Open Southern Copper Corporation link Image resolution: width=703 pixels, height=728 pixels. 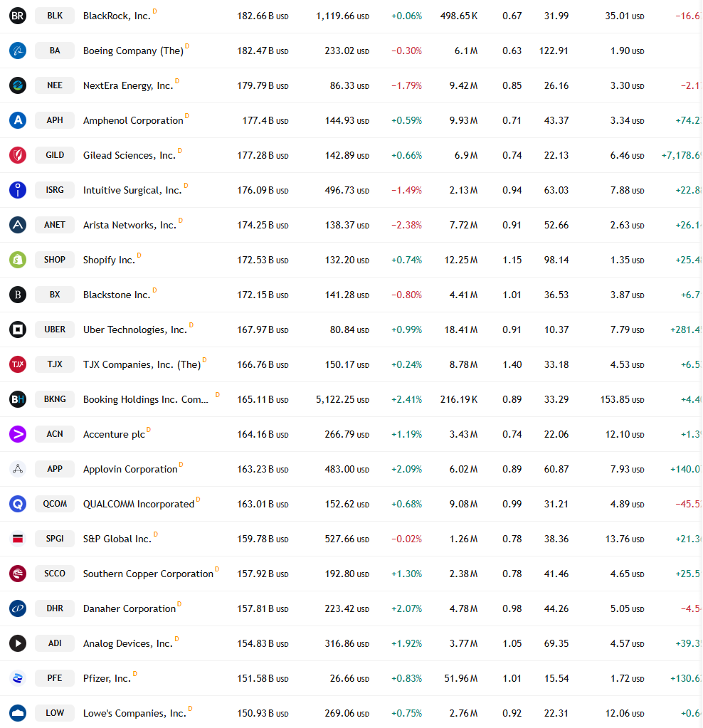(x=148, y=574)
